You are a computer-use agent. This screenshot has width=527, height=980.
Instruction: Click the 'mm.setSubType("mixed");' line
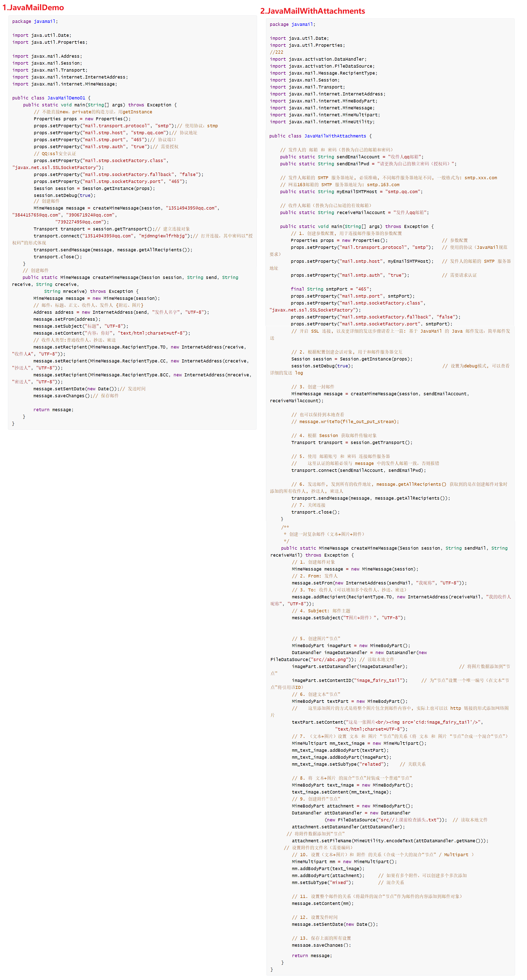pos(322,882)
